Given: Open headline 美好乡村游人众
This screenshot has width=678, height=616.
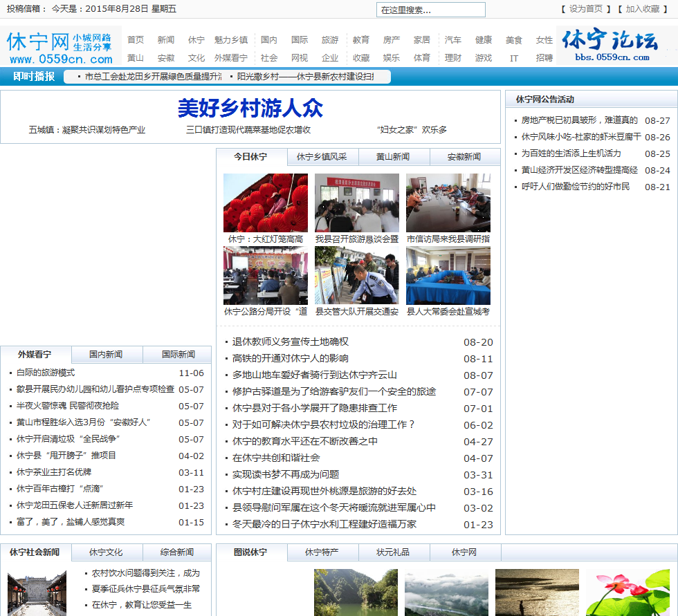Looking at the screenshot, I should 250,108.
